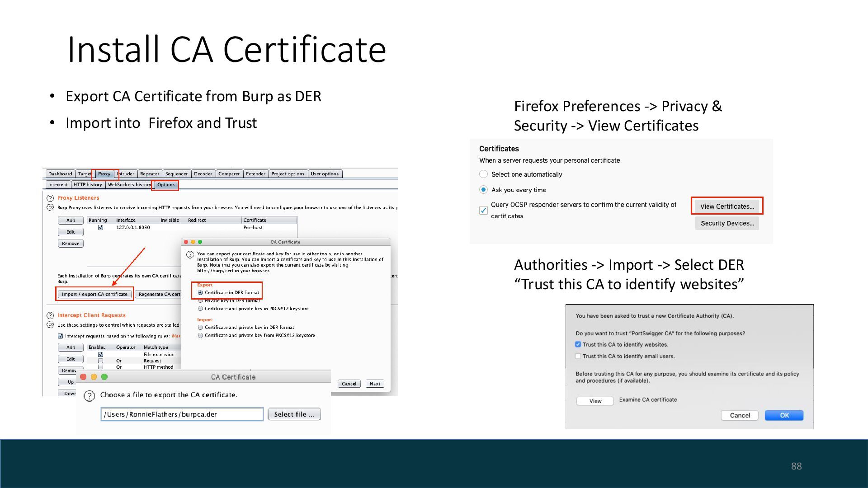
Task: Switch to the Options sub-tab
Action: [165, 185]
